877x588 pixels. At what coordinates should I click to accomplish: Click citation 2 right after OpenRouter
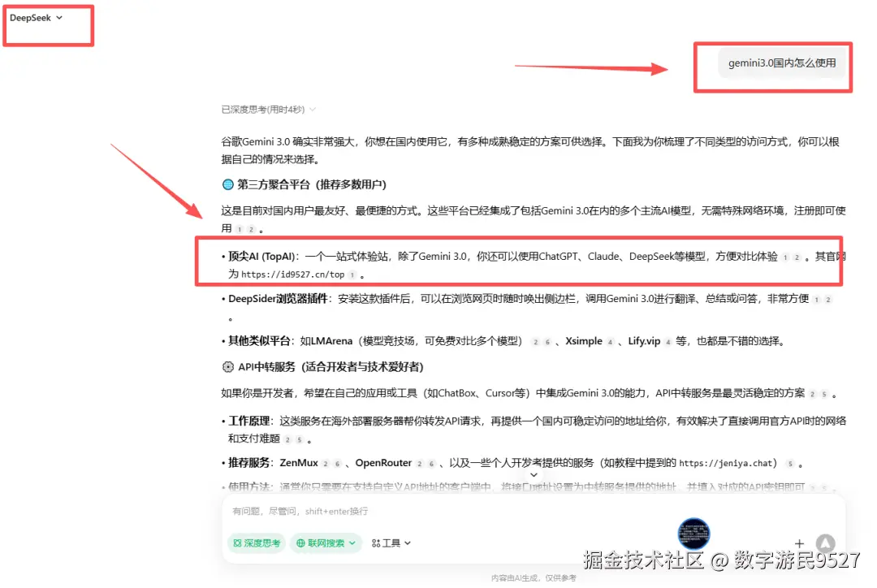[420, 464]
